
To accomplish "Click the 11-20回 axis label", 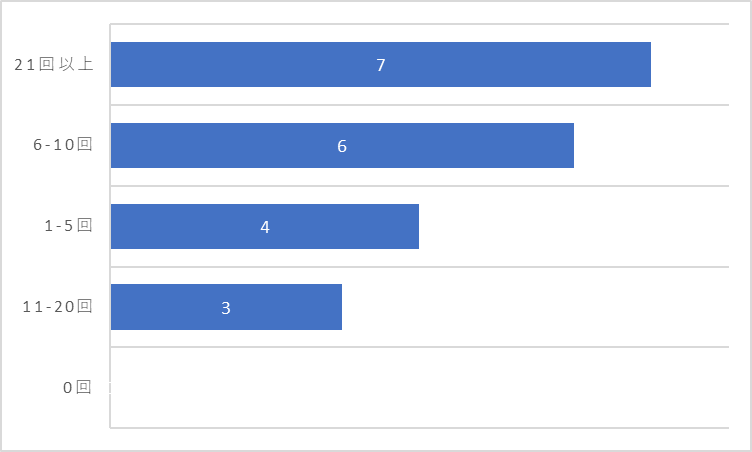I will click(57, 306).
